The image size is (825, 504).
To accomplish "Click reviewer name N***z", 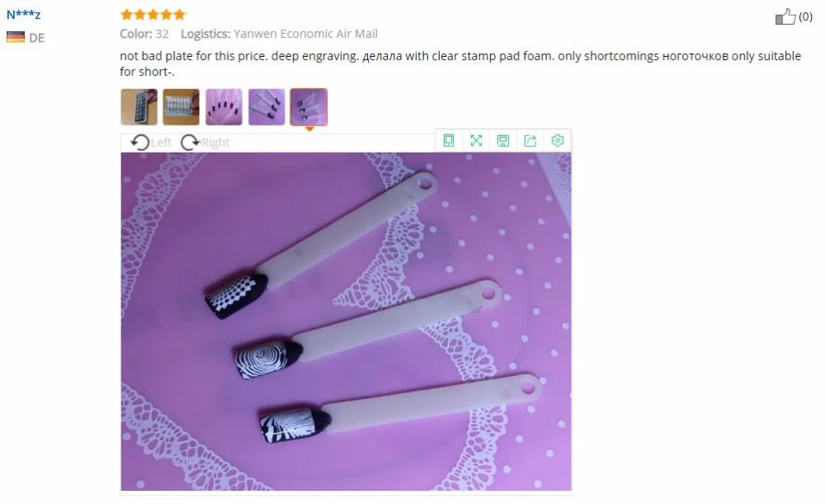I will coord(24,15).
